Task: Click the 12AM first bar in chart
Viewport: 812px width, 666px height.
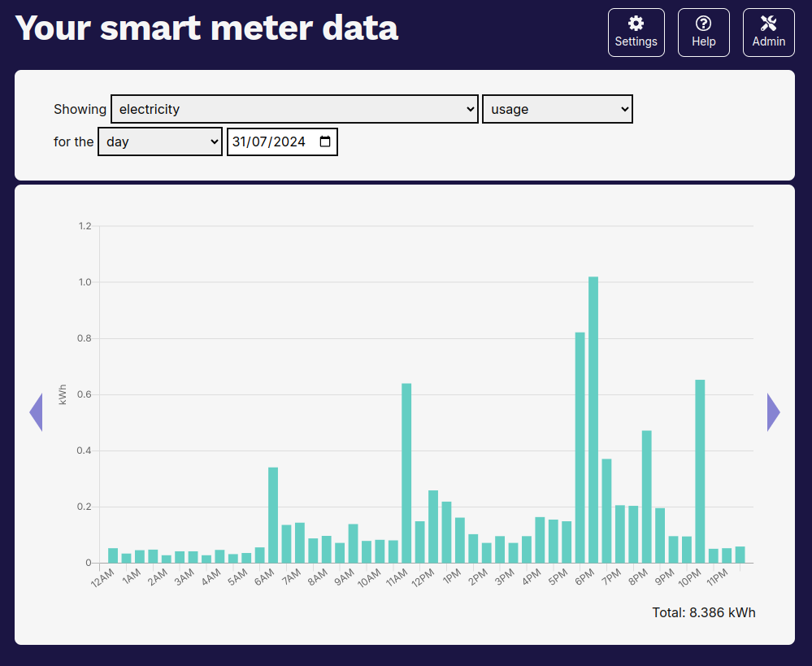Action: [x=113, y=555]
